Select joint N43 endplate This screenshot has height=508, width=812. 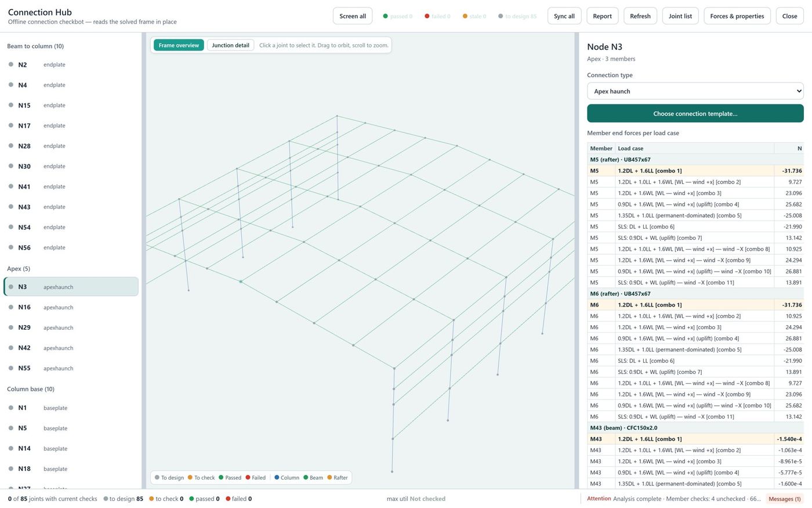[71, 207]
